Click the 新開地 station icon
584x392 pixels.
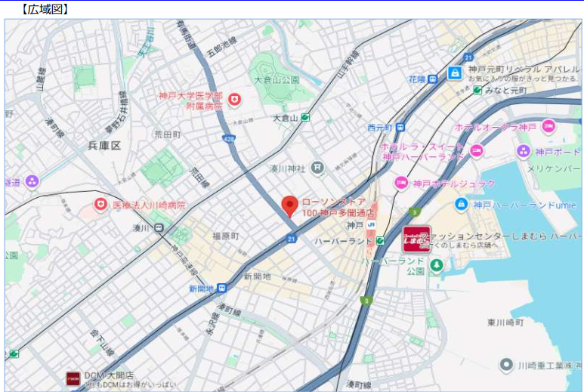(222, 288)
